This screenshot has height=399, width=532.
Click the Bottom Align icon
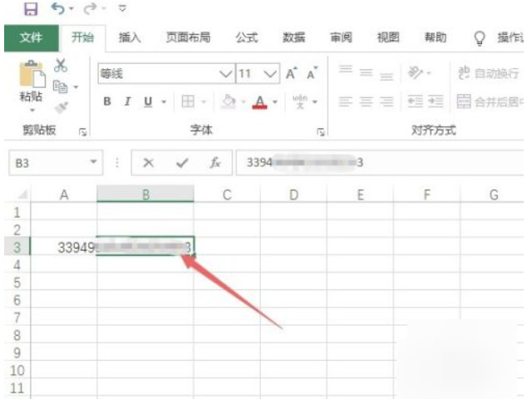pyautogui.click(x=387, y=76)
